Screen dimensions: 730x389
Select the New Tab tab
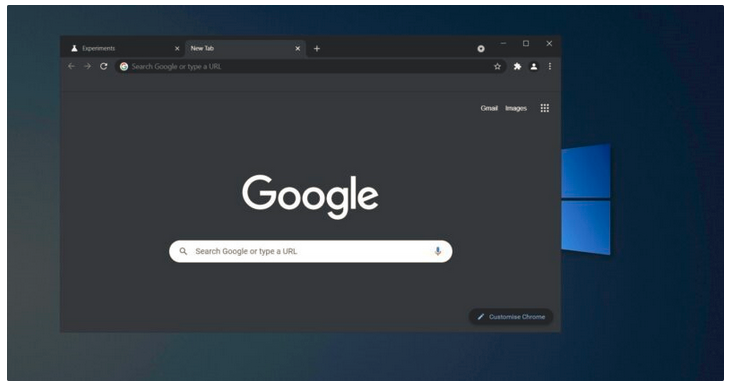coord(245,48)
